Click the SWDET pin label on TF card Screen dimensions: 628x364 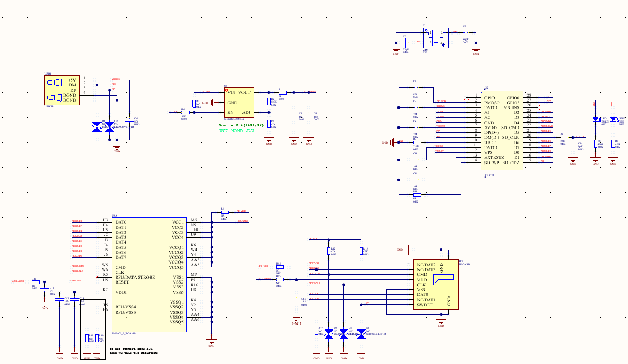click(x=424, y=305)
